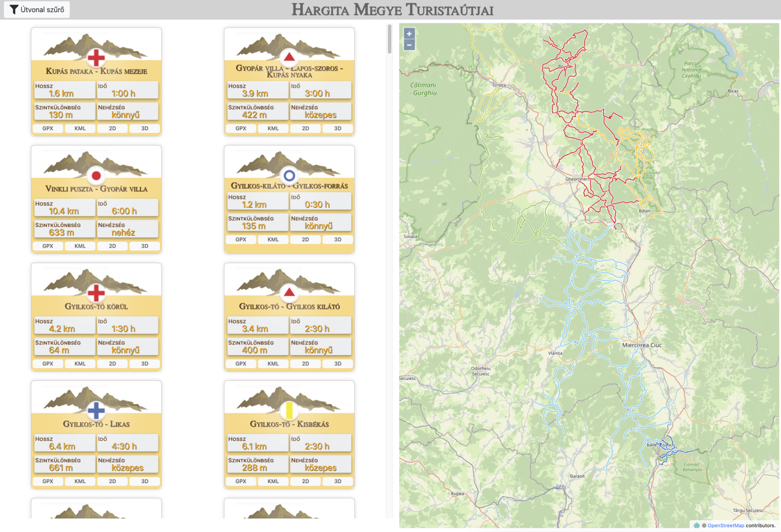
Task: Download KML for Gyilkos-tó - Kisbékás
Action: [273, 481]
